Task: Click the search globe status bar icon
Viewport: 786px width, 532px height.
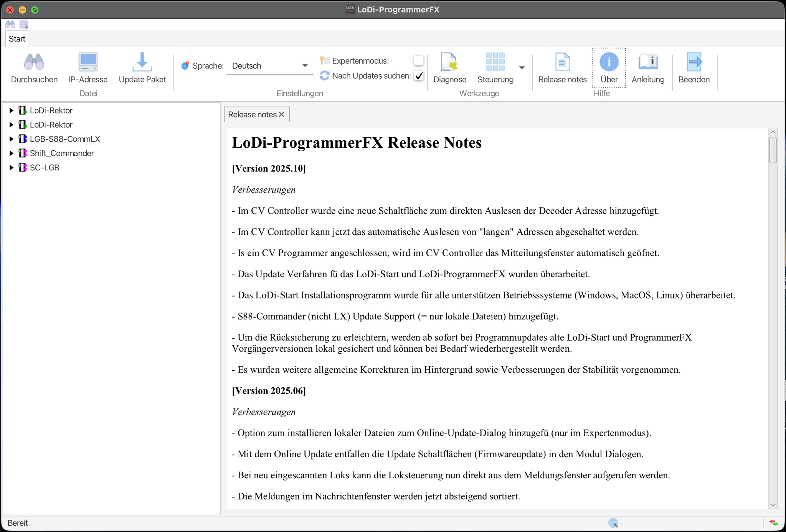Action: click(613, 522)
